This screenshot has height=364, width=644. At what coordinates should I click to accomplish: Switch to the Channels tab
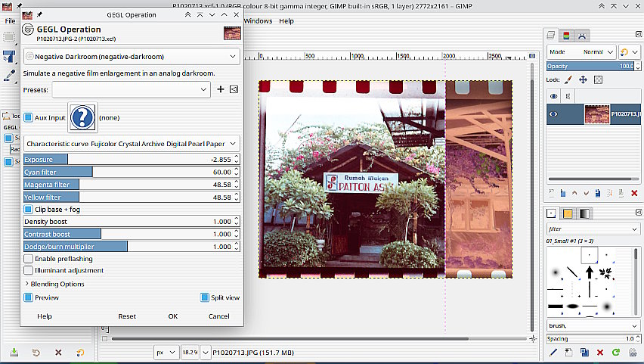(566, 36)
